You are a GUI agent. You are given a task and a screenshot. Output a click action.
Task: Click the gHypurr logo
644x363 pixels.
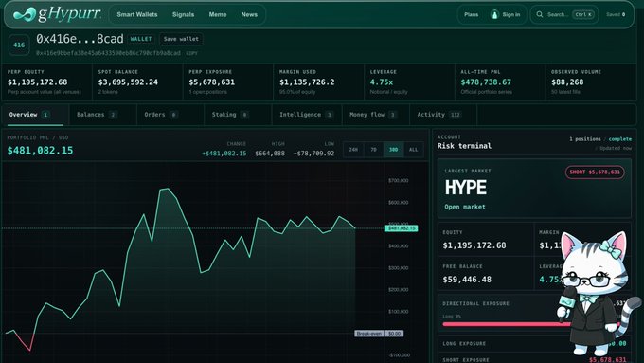click(57, 14)
